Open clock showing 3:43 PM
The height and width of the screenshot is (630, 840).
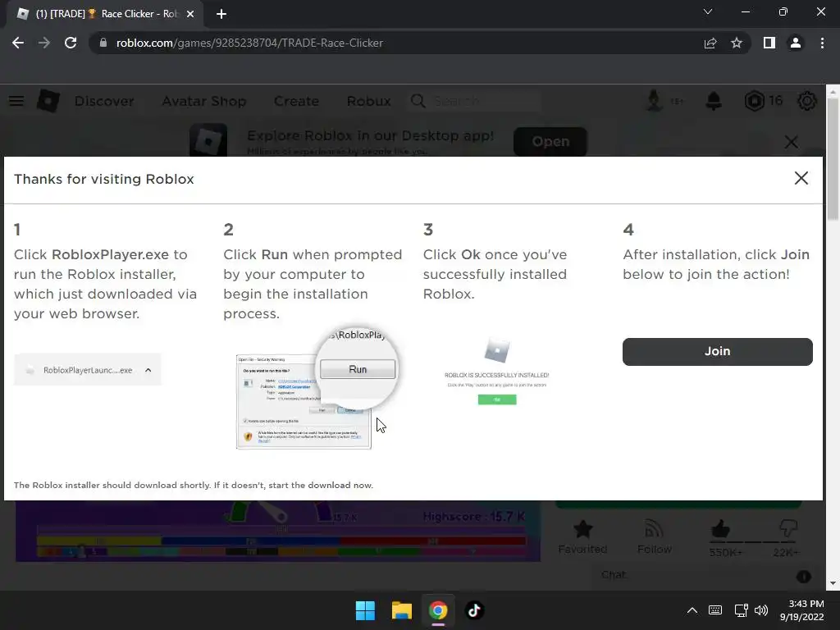(802, 610)
